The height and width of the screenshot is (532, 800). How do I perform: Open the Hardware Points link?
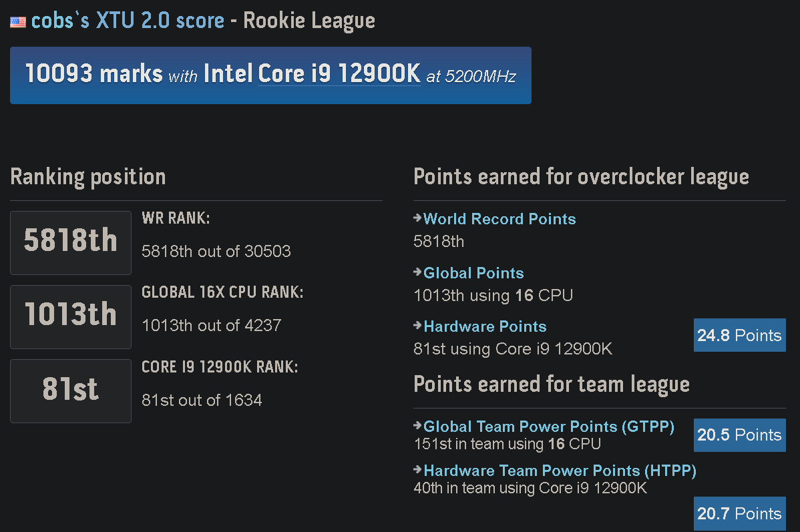[485, 326]
